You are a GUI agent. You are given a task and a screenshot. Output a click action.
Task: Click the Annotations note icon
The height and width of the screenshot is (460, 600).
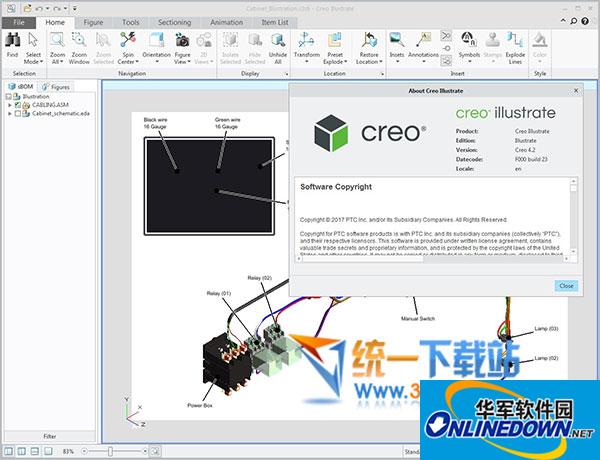point(424,40)
